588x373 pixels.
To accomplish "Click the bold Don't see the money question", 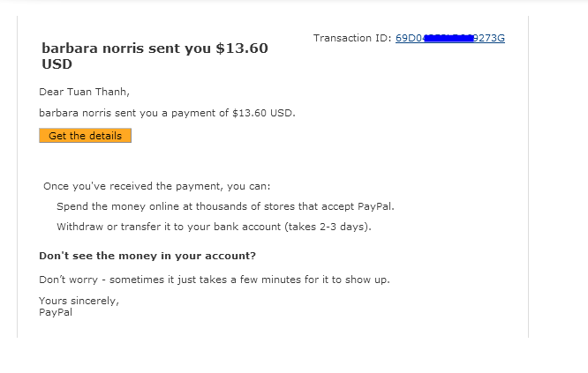I will [x=147, y=256].
